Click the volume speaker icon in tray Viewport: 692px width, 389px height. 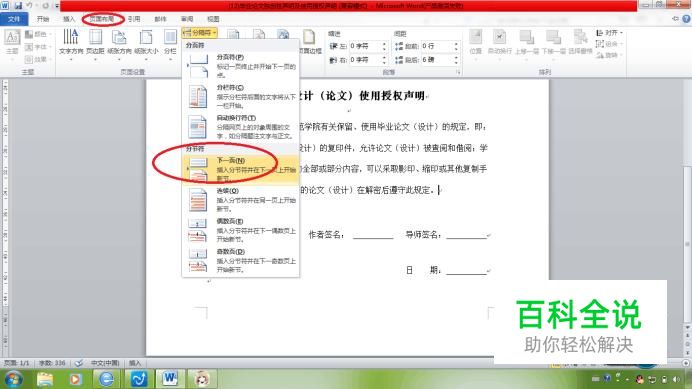point(676,379)
